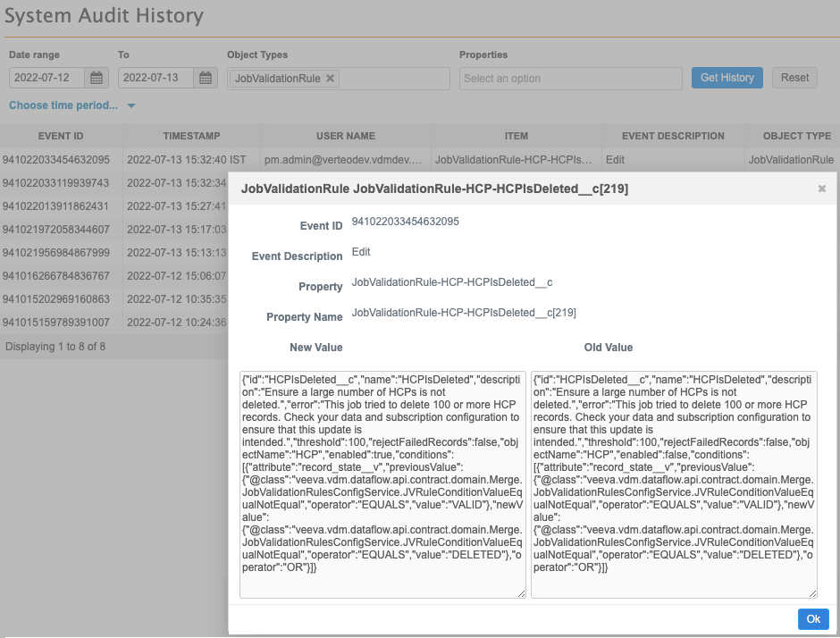
Task: Open the To date calendar picker
Action: click(x=206, y=79)
